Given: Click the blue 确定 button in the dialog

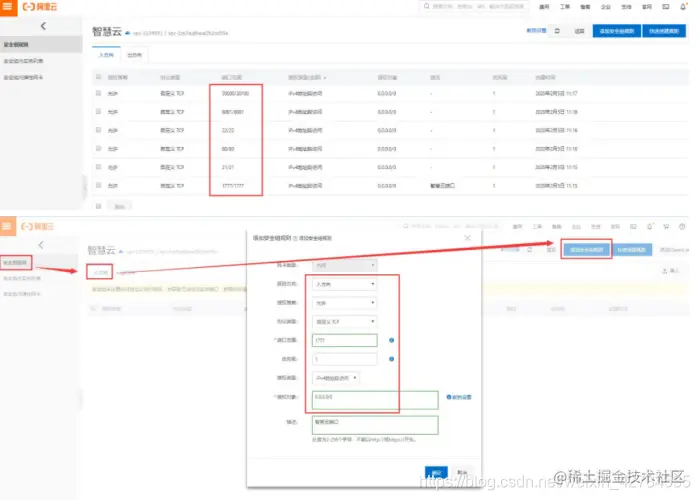Looking at the screenshot, I should (436, 472).
